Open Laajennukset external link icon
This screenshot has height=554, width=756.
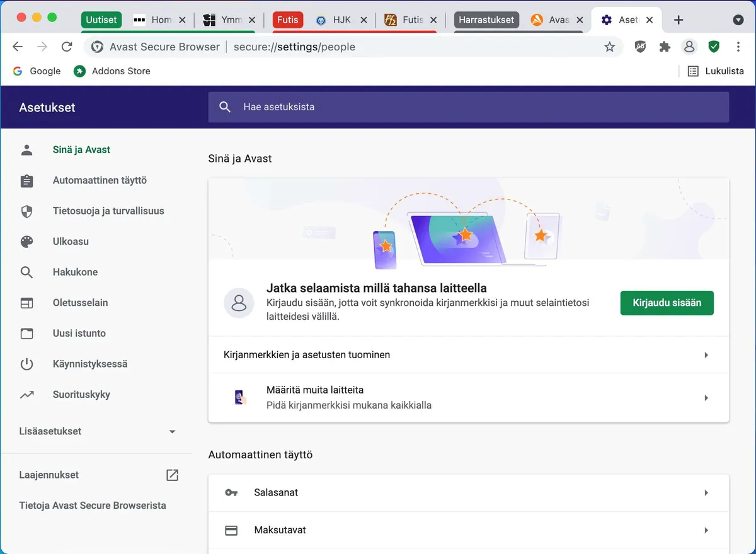(x=172, y=475)
